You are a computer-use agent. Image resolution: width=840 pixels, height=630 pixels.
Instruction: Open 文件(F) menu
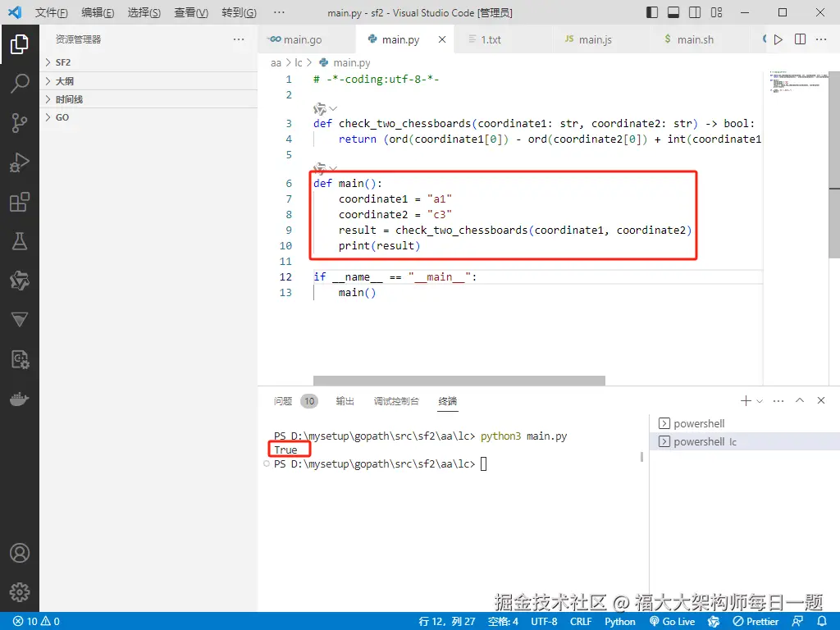(52, 12)
